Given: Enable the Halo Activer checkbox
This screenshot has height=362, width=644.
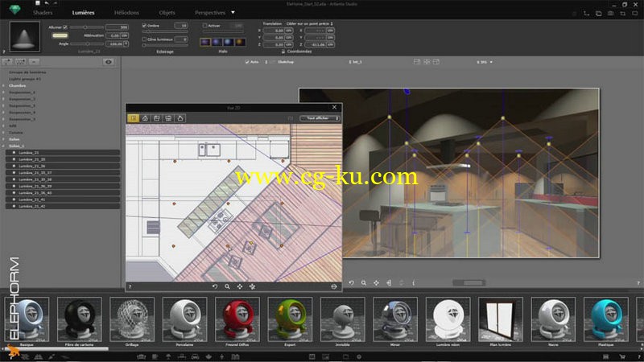Looking at the screenshot, I should (x=204, y=26).
